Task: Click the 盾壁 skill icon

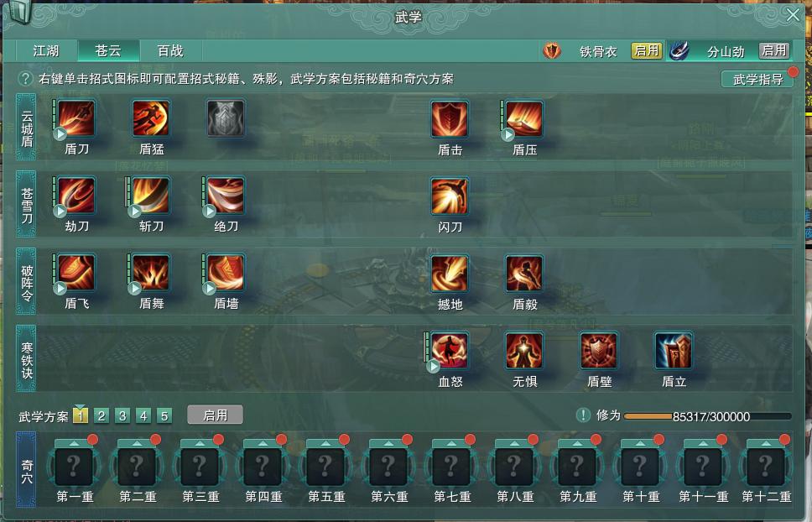Action: pyautogui.click(x=599, y=351)
